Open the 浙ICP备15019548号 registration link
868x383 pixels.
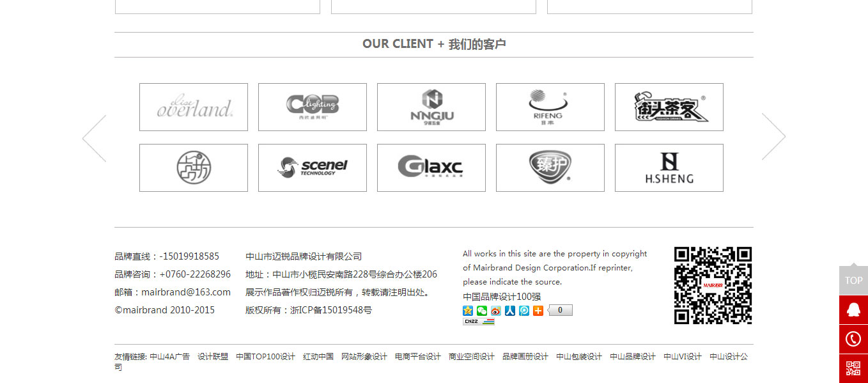(x=331, y=310)
